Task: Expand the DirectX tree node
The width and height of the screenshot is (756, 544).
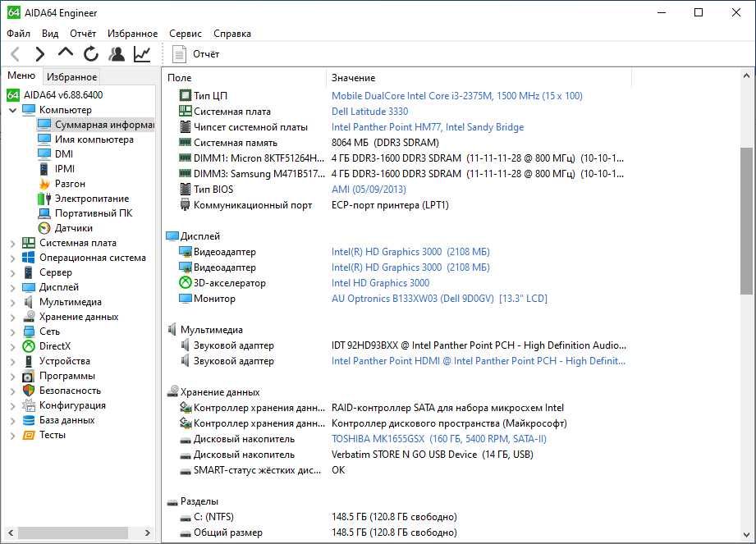Action: pos(13,347)
